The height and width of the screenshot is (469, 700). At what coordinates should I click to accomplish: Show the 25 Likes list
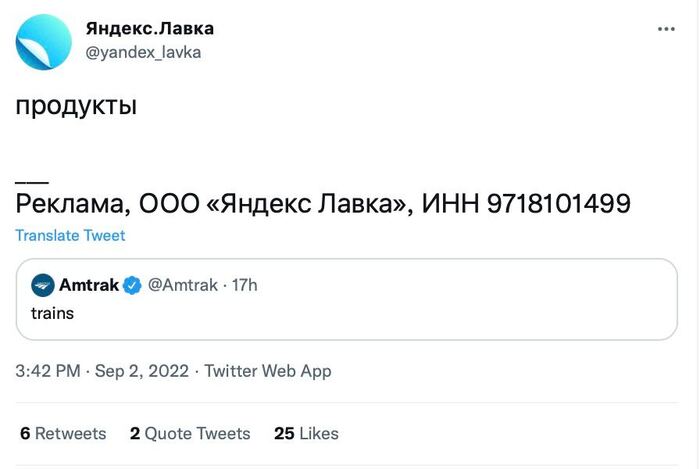[x=306, y=433]
